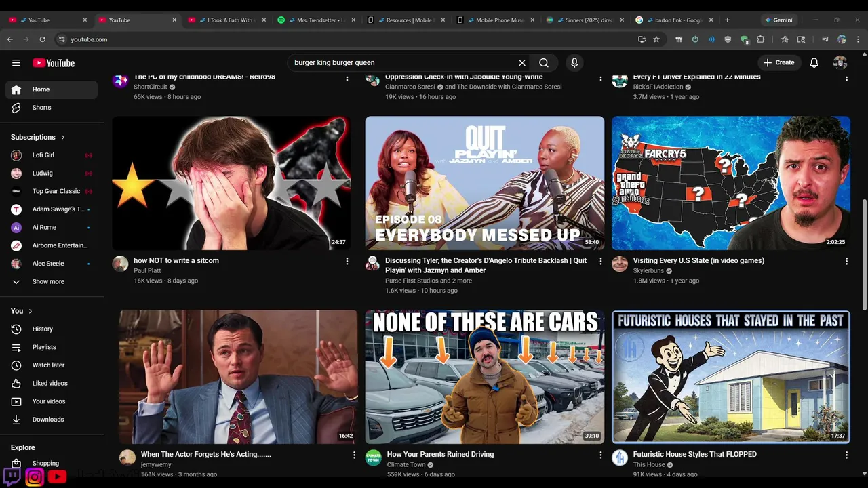Click 'Visiting Every U.S State (in video games)' title
Screen dimensions: 868x488
pyautogui.click(x=698, y=260)
